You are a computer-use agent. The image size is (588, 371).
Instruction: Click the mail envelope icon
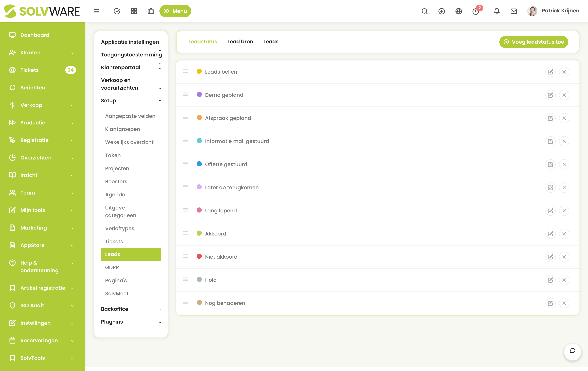tap(514, 11)
